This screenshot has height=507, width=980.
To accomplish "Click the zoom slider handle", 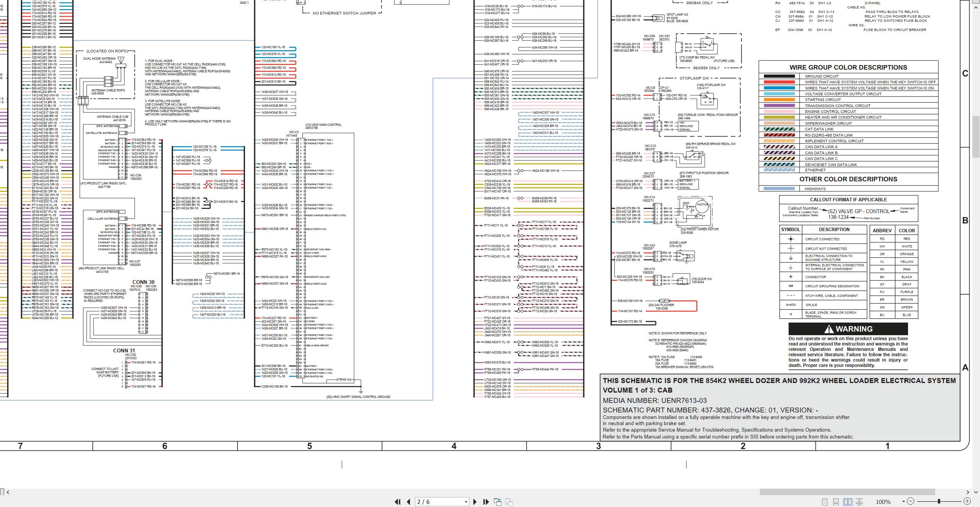I will coord(939,501).
